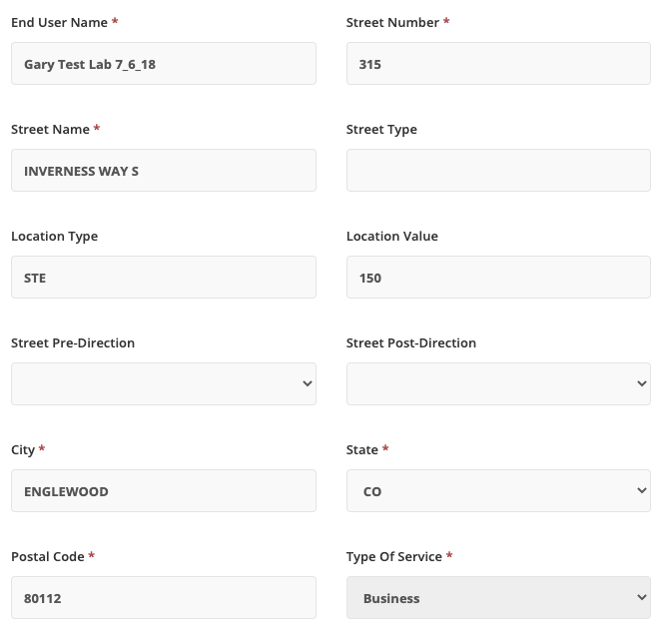Image resolution: width=672 pixels, height=638 pixels.
Task: Focus the Street Number field showing 315
Action: (x=498, y=64)
